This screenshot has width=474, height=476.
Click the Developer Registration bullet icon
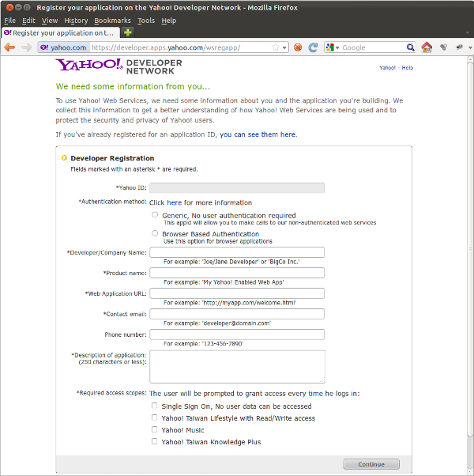tap(64, 158)
